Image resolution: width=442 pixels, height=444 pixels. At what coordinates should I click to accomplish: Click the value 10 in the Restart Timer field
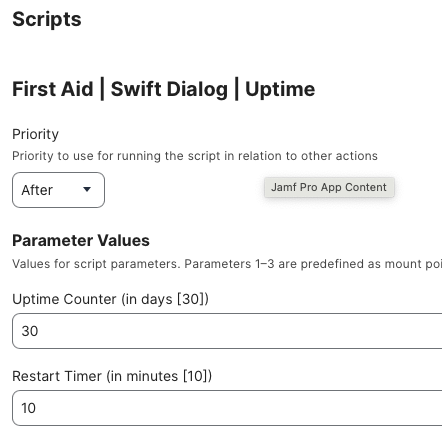(x=29, y=408)
